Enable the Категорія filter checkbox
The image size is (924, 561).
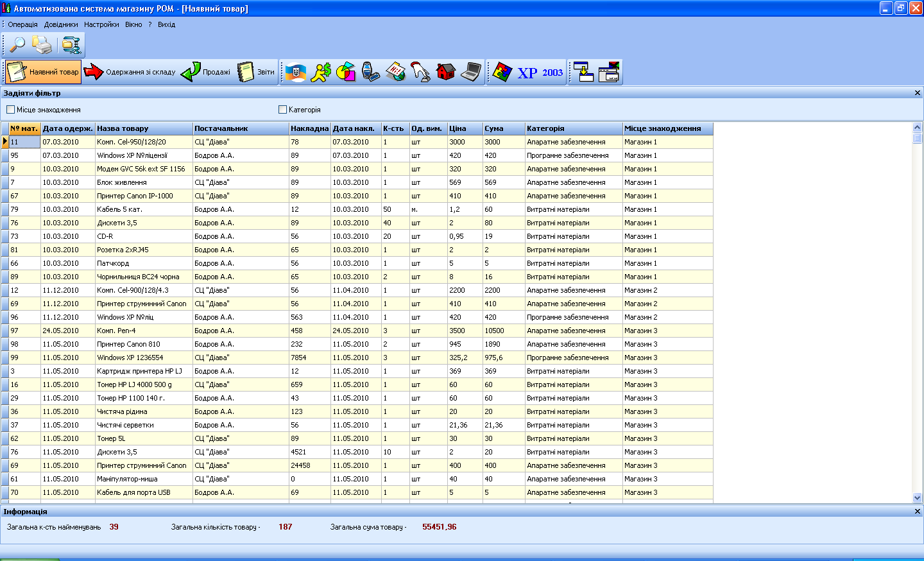tap(282, 110)
